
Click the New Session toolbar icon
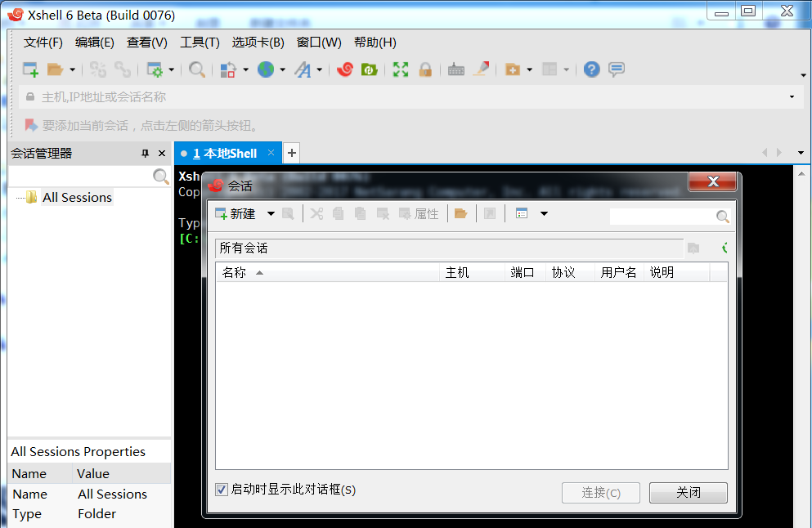coord(30,69)
